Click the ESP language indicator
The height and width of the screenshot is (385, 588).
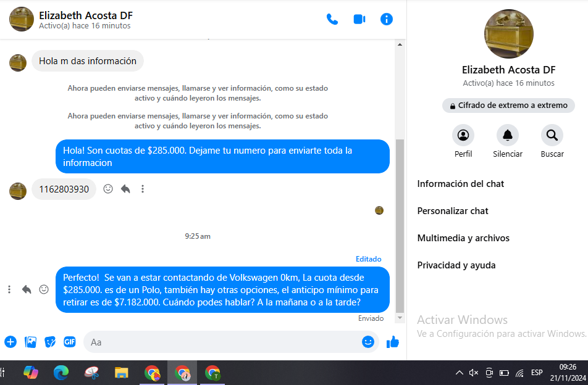click(537, 373)
